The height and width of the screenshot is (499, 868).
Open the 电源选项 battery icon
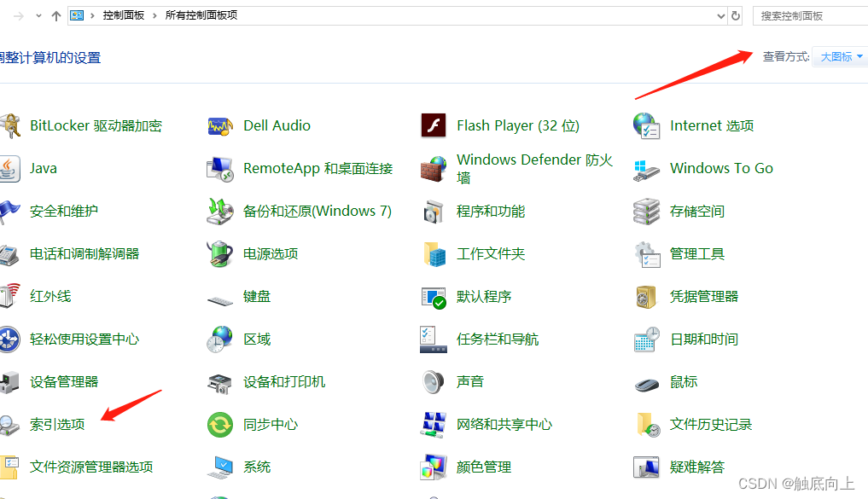(x=219, y=254)
